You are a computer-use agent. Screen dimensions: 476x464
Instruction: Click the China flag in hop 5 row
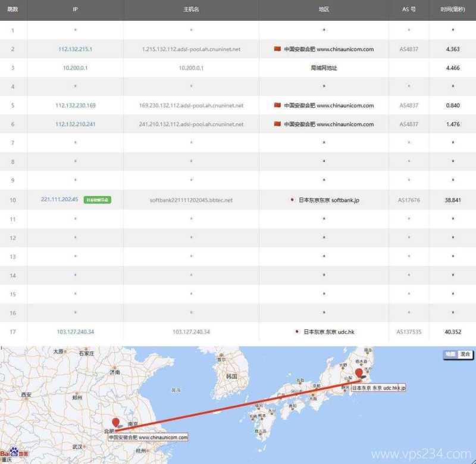(277, 105)
